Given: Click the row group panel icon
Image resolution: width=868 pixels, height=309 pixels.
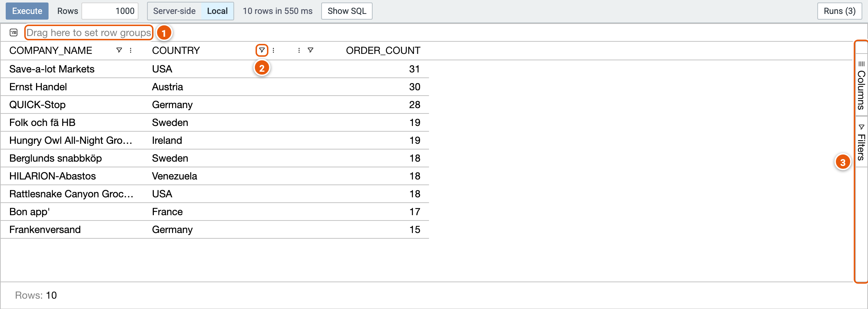Looking at the screenshot, I should point(14,32).
